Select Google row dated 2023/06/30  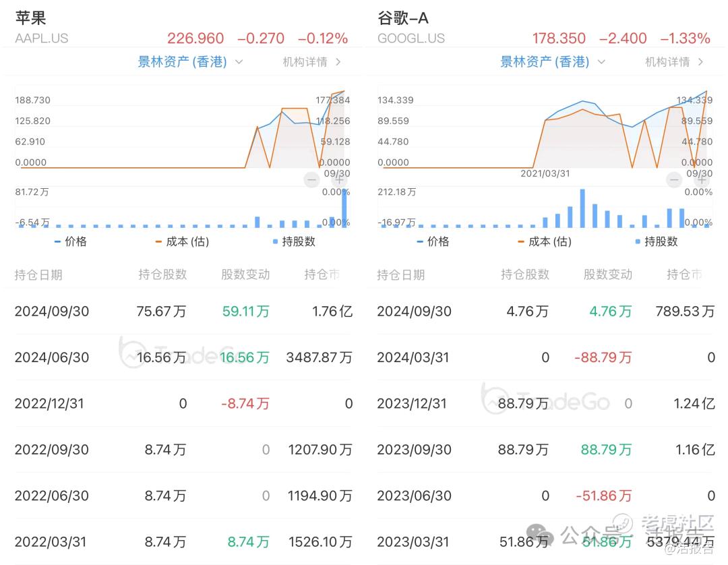[545, 496]
